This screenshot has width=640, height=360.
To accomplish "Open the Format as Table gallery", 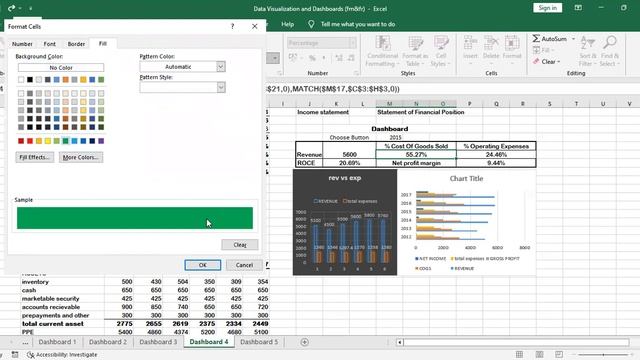I will [415, 51].
